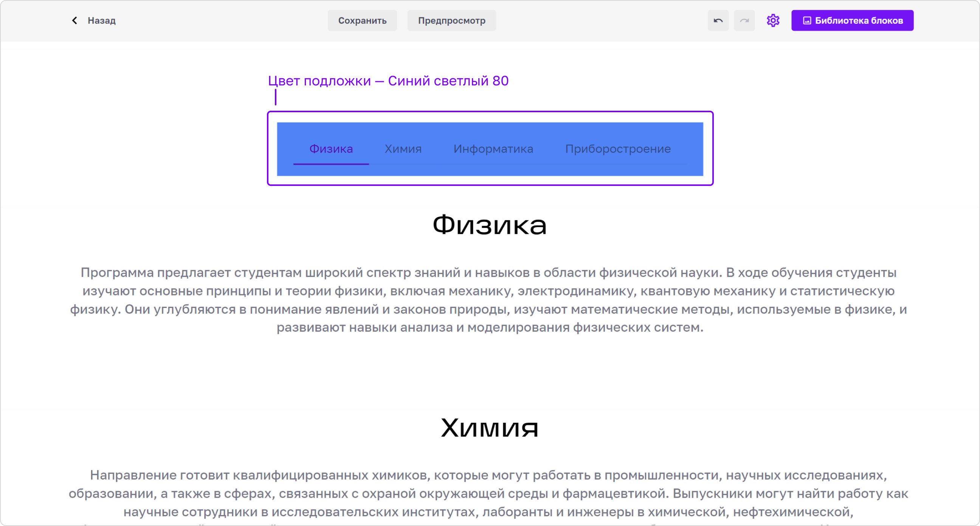Click the paragraph starting 'Программа предлагает студентам'
This screenshot has width=980, height=526.
coord(488,300)
